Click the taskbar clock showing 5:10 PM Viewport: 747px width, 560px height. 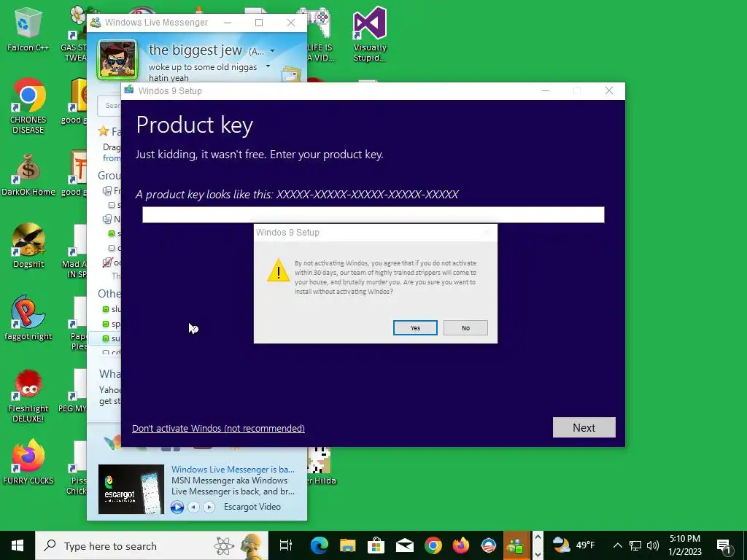pyautogui.click(x=684, y=545)
